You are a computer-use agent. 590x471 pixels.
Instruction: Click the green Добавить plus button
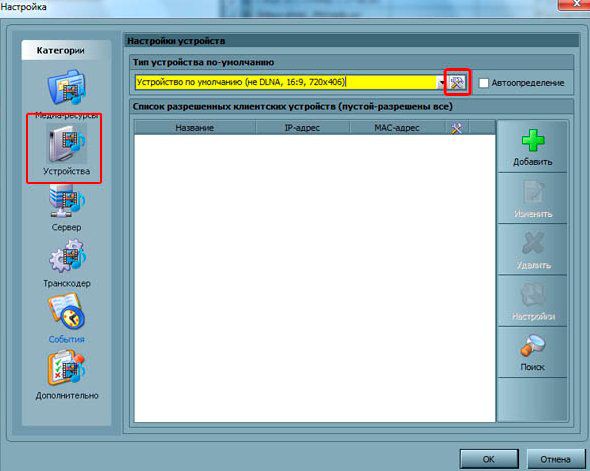pyautogui.click(x=532, y=147)
